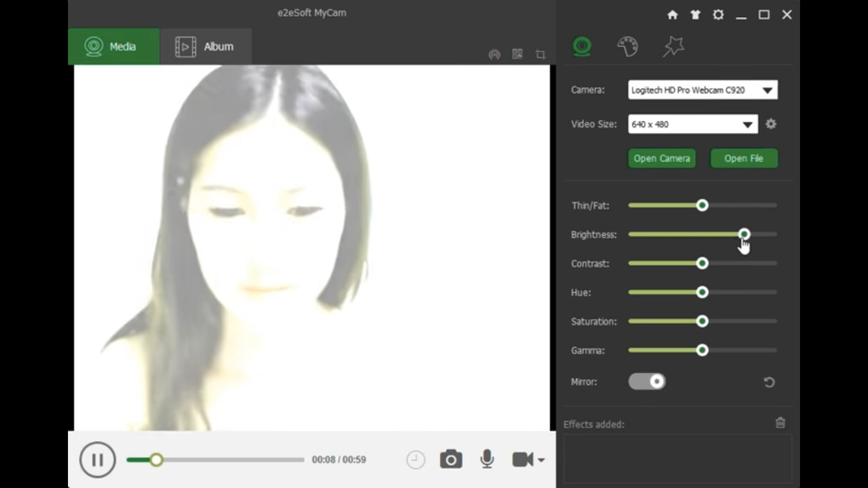
Task: Switch to the color palette effects panel
Action: tap(627, 46)
